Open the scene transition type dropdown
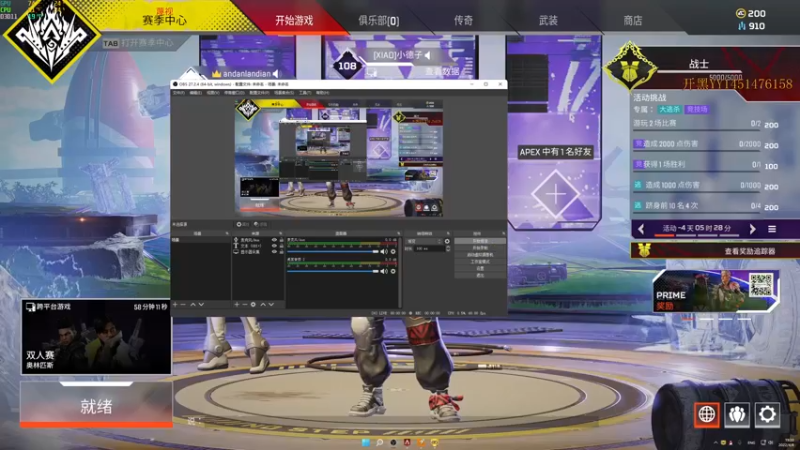 pos(424,241)
